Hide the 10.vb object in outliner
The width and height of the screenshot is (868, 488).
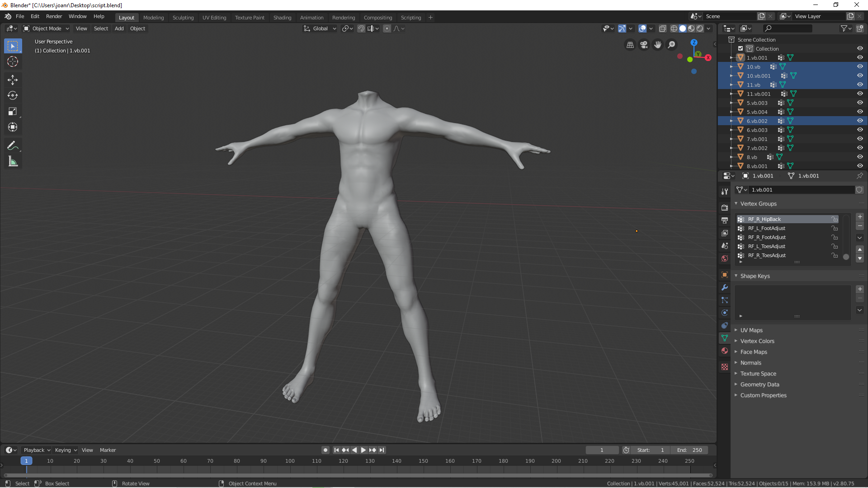(x=860, y=66)
